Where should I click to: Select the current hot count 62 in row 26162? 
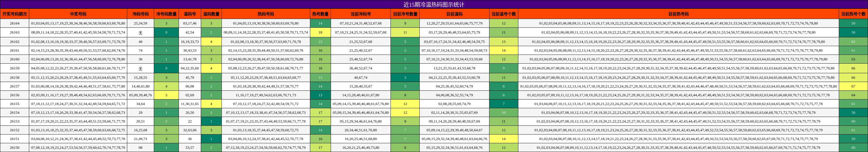tap(853, 42)
